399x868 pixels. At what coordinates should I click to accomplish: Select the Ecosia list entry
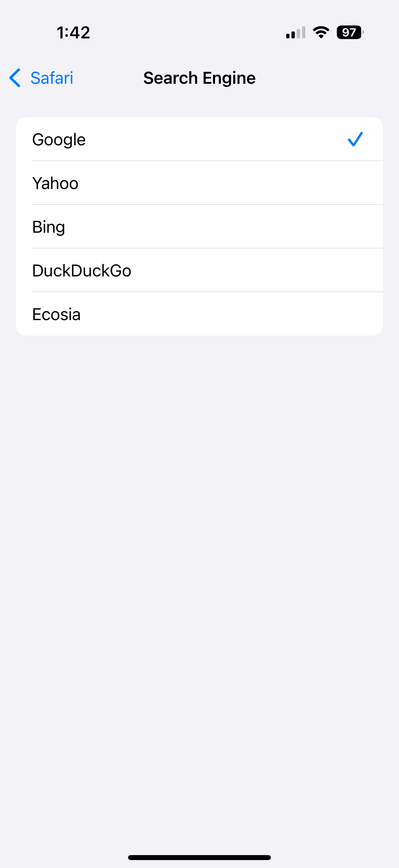(x=57, y=314)
